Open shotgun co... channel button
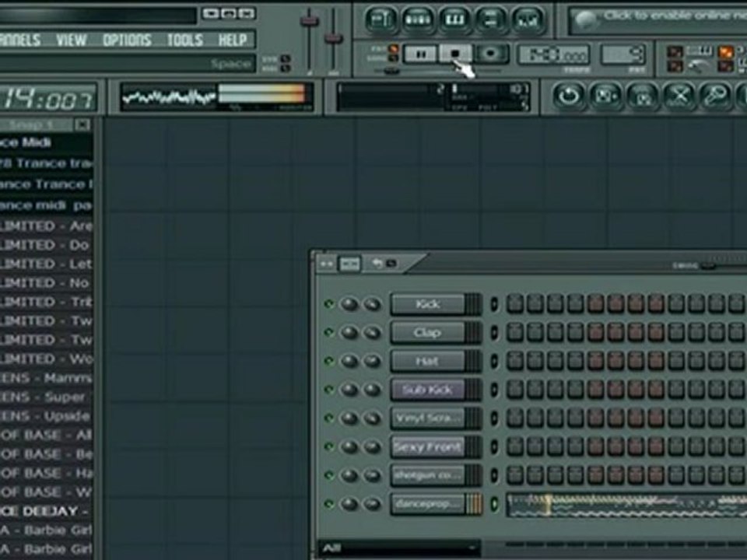This screenshot has height=560, width=747. coord(427,475)
